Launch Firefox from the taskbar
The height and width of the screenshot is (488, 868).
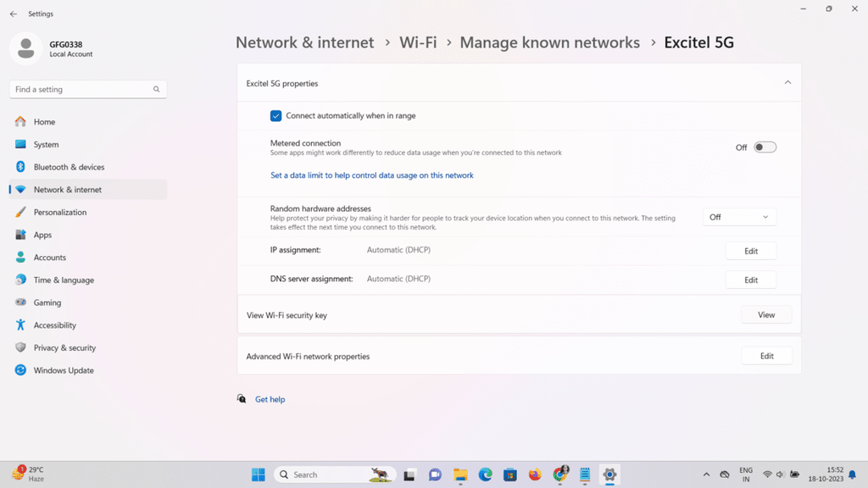(535, 474)
